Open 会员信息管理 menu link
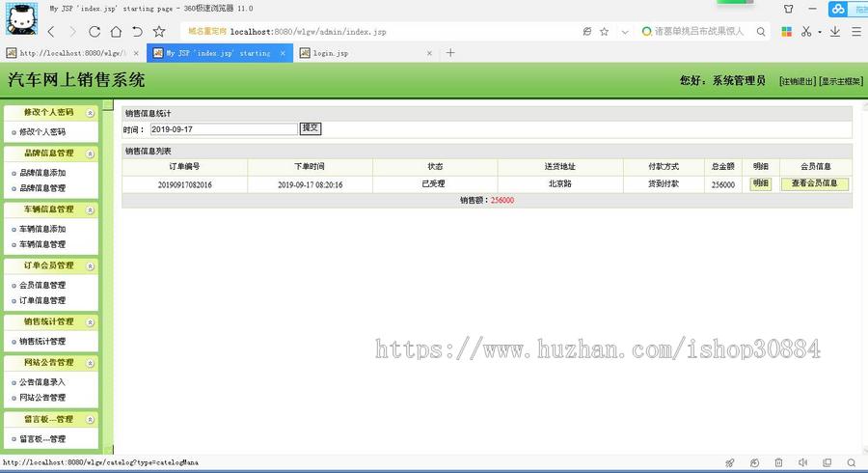Viewport: 868px width, 473px height. tap(42, 285)
